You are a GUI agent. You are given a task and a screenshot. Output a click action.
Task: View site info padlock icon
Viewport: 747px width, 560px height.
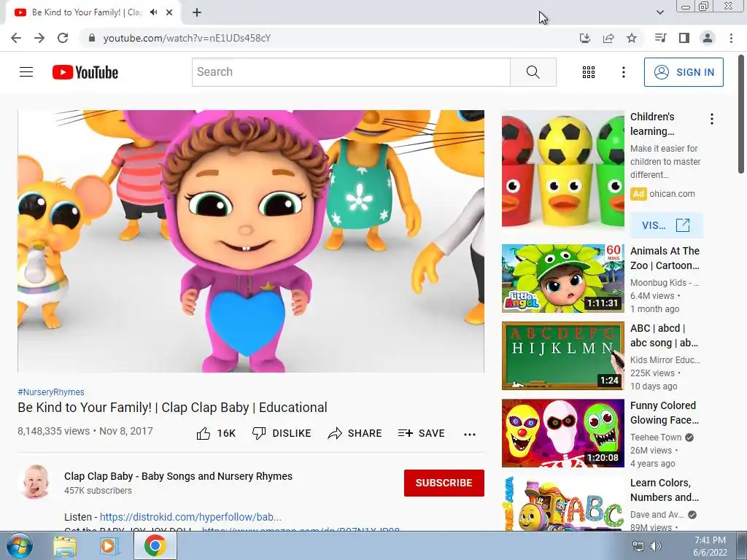click(92, 38)
